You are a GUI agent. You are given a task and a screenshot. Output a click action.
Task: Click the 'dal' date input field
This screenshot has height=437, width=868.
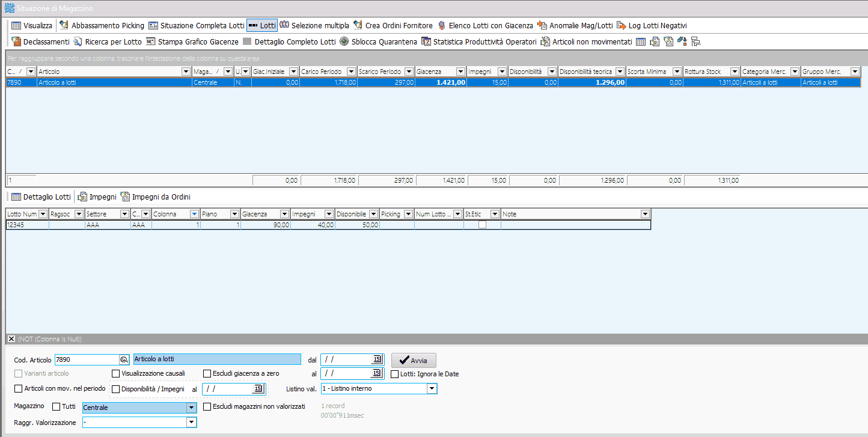[x=346, y=359]
